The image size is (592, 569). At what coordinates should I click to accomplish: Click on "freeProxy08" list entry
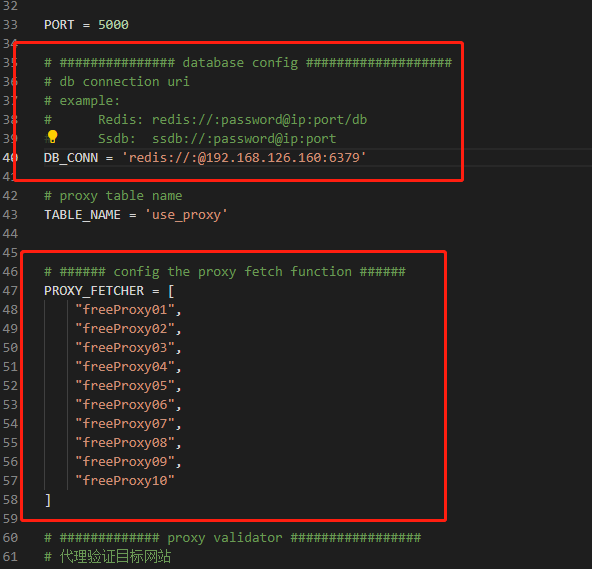coord(125,443)
